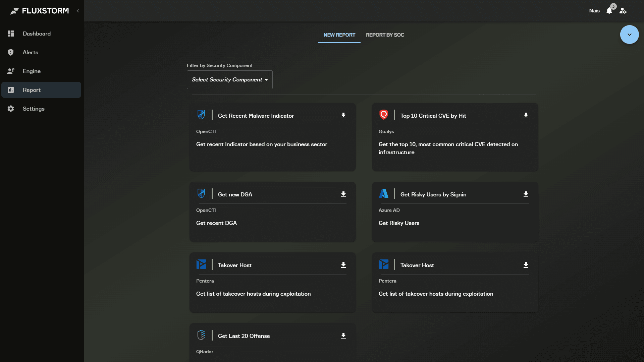Navigate to Engine section
Viewport: 644px width, 362px height.
pyautogui.click(x=32, y=71)
